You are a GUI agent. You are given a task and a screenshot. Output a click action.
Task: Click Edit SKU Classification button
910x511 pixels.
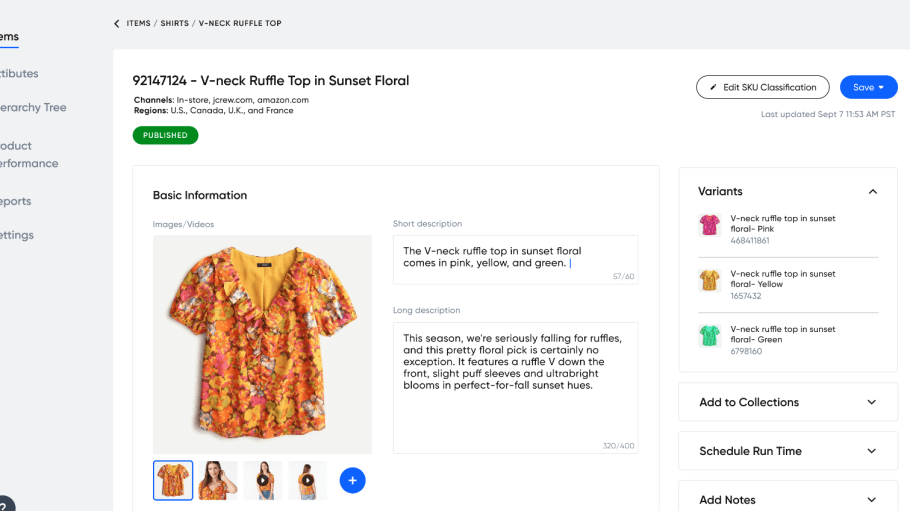[x=763, y=87]
